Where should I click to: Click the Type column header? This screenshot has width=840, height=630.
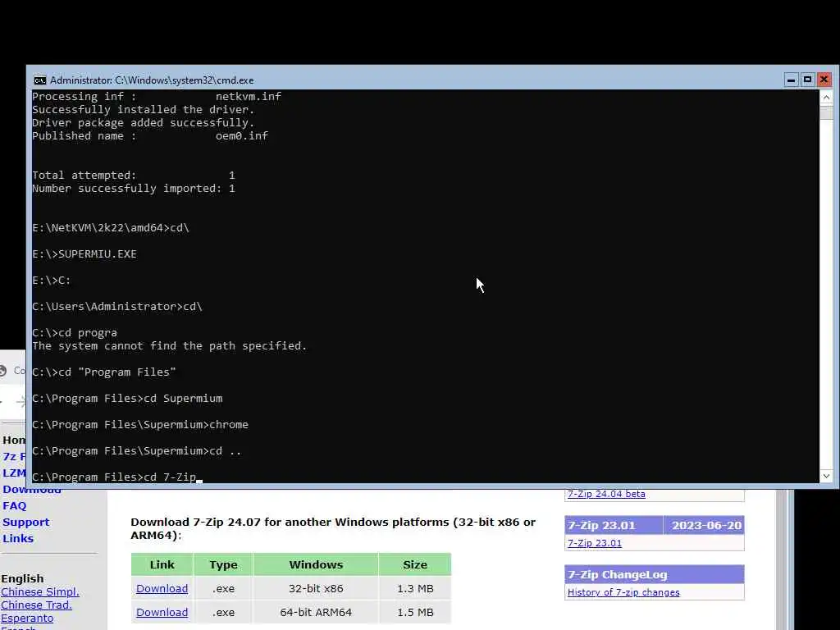click(223, 564)
